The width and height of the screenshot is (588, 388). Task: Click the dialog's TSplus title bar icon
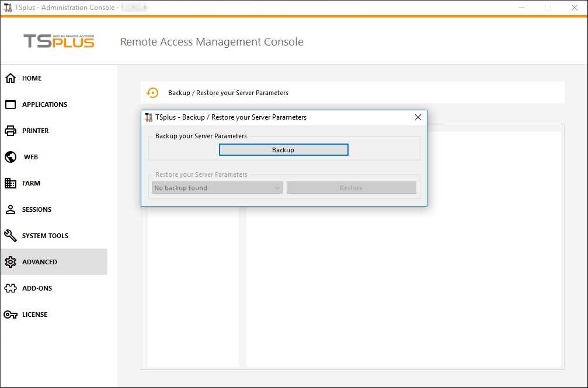[x=149, y=117]
